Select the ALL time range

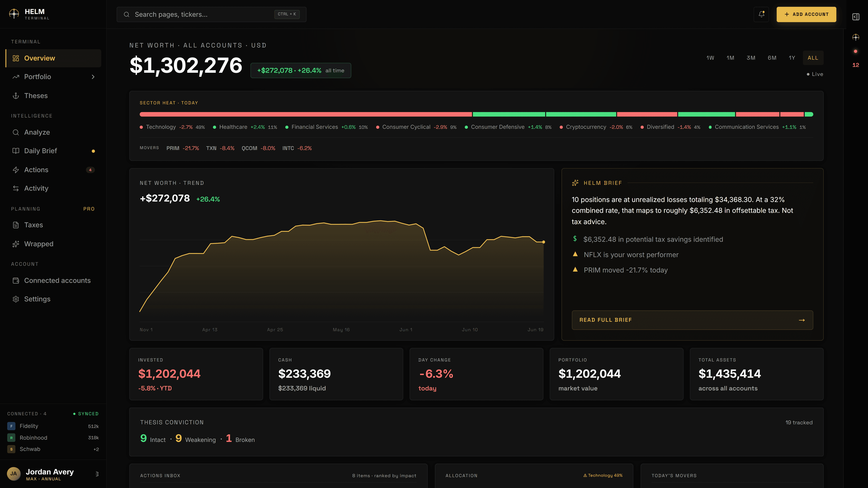(x=813, y=58)
